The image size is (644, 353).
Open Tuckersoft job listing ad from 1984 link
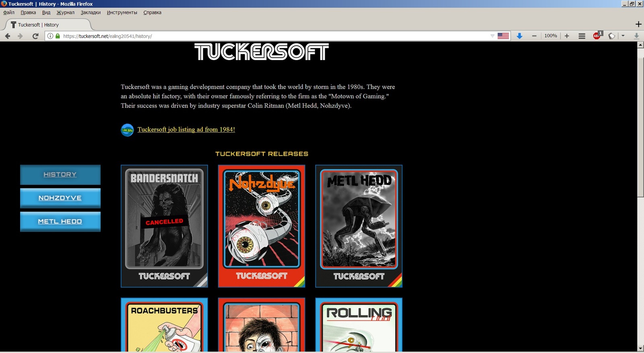186,129
